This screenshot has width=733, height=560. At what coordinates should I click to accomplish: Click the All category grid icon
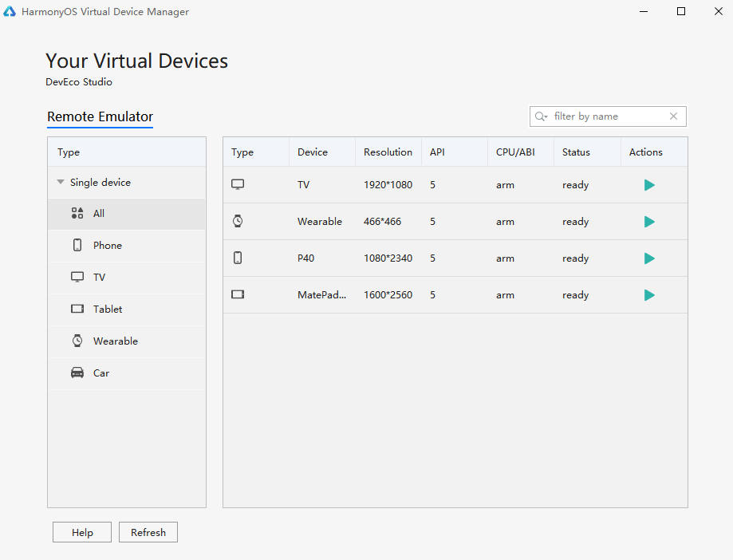pos(77,213)
